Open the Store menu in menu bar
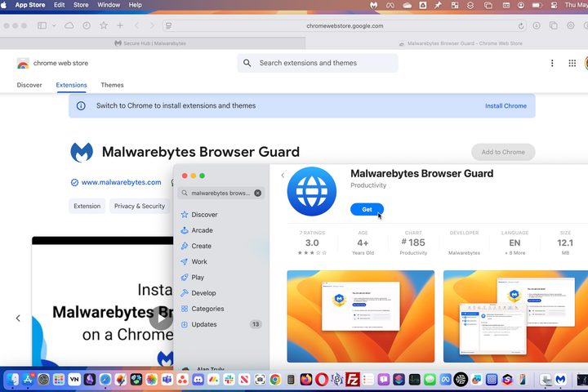 pos(81,5)
